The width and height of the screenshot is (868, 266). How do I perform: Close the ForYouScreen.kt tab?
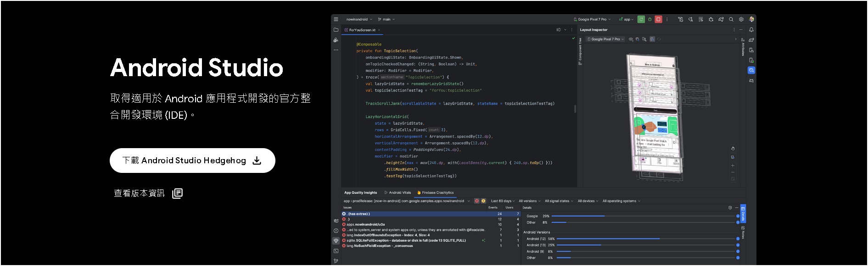pos(380,30)
